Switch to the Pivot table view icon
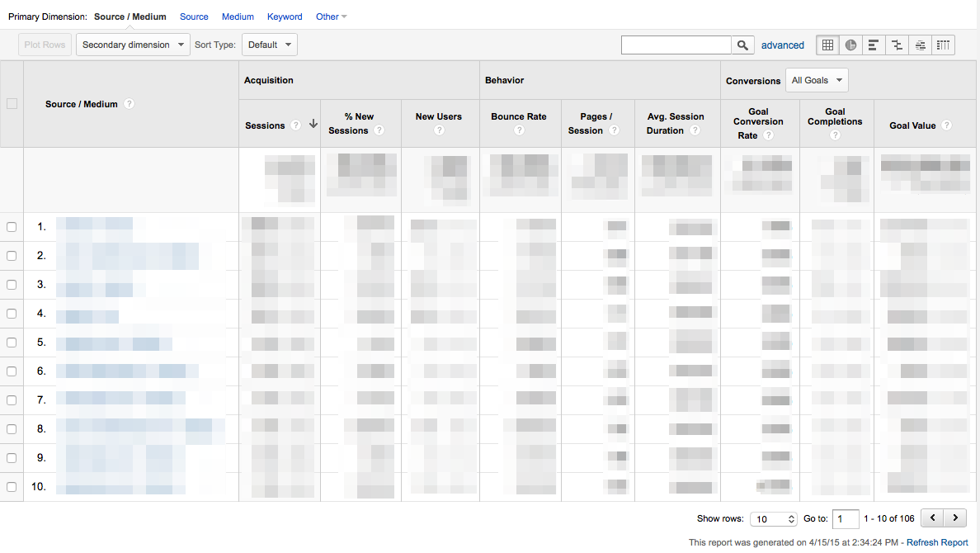Screen dimensions: 980x553 click(x=943, y=45)
